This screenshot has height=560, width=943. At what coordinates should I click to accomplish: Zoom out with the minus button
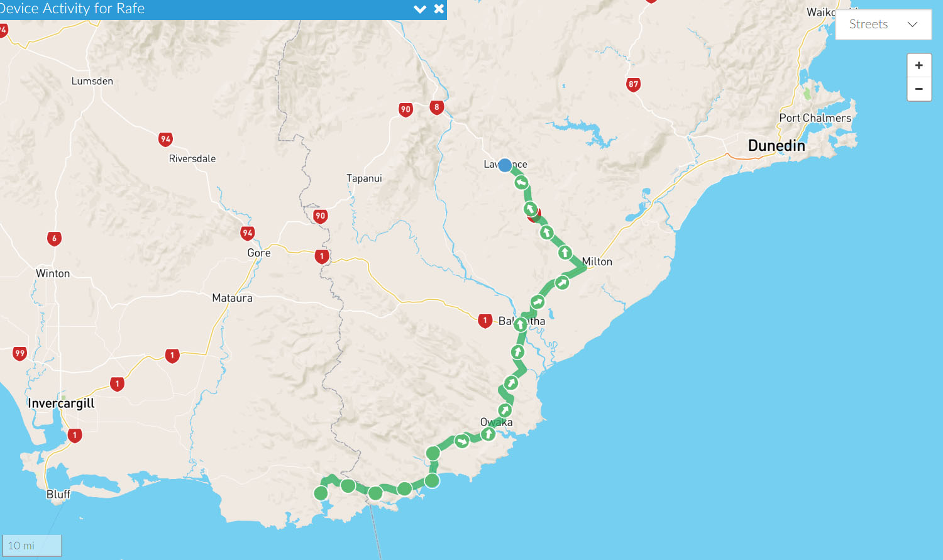click(x=919, y=89)
